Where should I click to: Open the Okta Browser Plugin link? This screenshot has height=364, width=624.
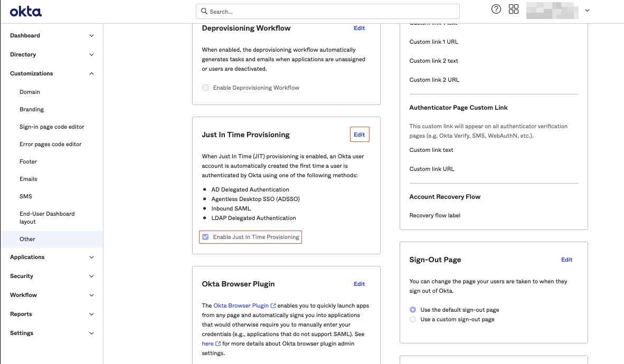point(241,305)
